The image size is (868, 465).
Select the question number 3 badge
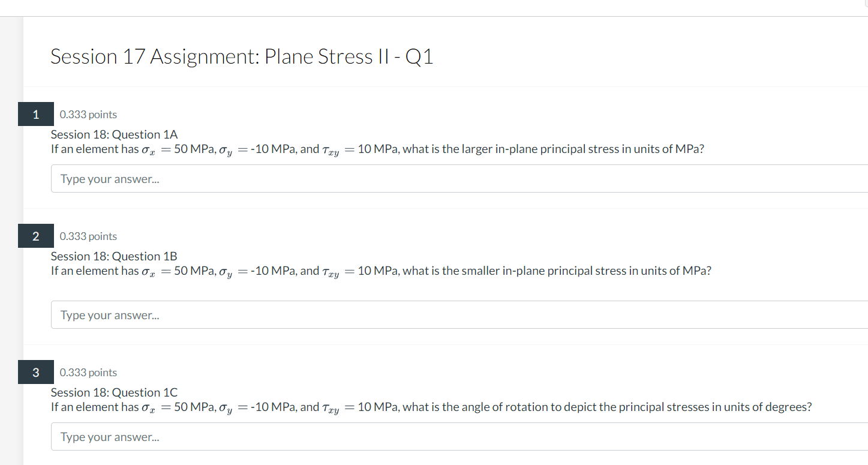[x=35, y=372]
